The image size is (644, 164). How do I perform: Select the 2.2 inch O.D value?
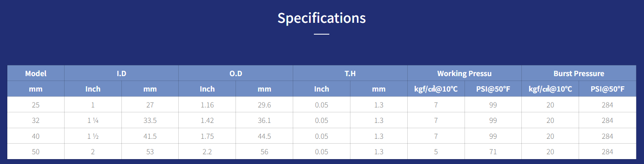(x=207, y=151)
